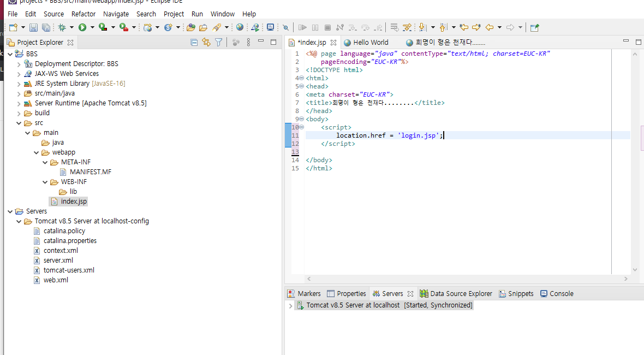The height and width of the screenshot is (355, 644).
Task: Open the Snippets view tab
Action: tap(516, 294)
